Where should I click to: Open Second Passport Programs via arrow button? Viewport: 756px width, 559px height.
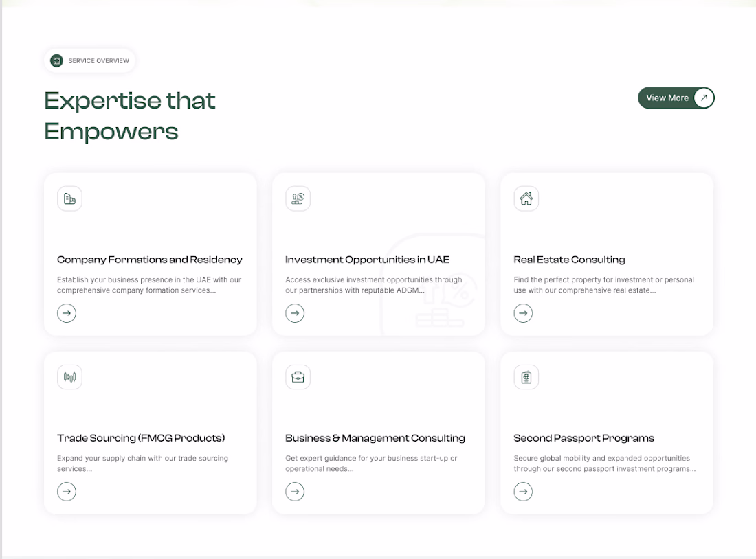click(523, 492)
